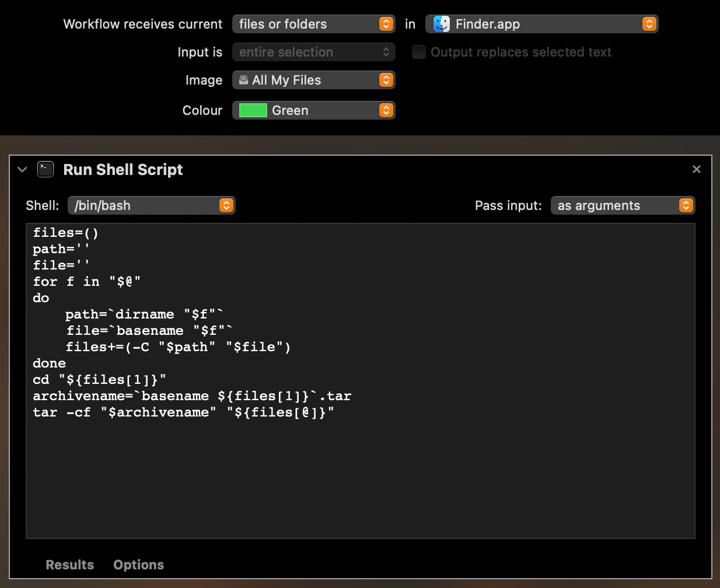Open the Finder.app application dropdown
720x588 pixels.
click(x=542, y=24)
